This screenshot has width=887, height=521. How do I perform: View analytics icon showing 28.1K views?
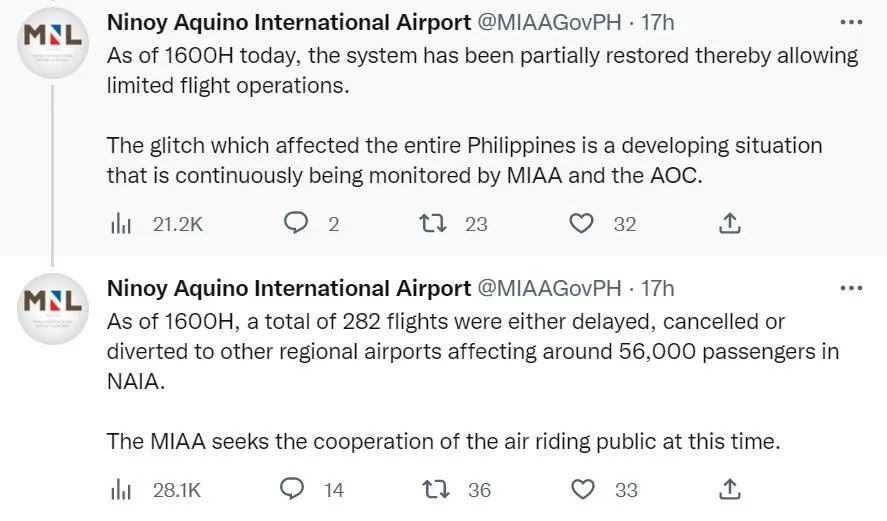coord(120,489)
